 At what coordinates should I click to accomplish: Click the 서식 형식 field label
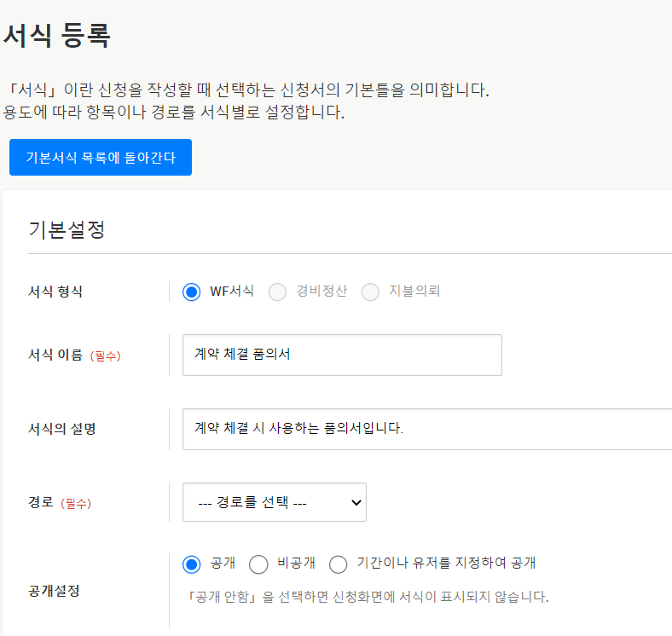[x=55, y=292]
